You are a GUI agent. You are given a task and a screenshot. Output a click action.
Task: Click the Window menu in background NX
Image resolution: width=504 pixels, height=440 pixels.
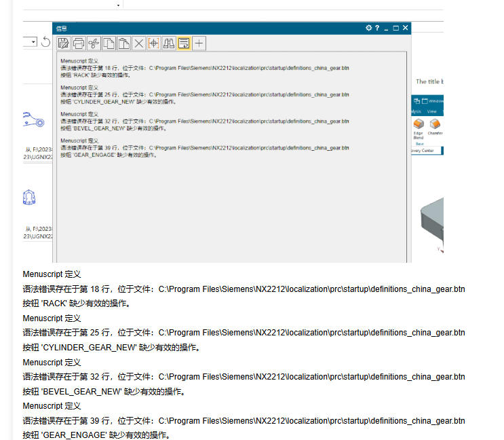click(433, 101)
